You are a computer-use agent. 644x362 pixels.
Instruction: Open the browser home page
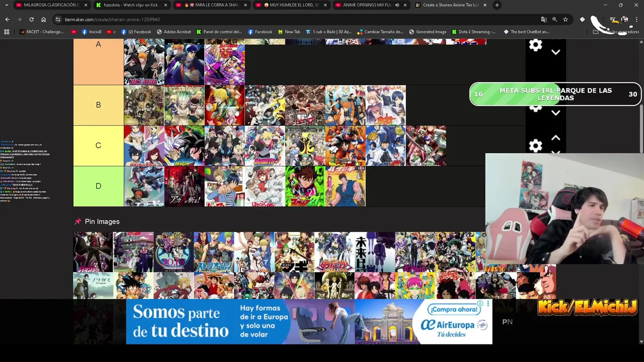43,19
